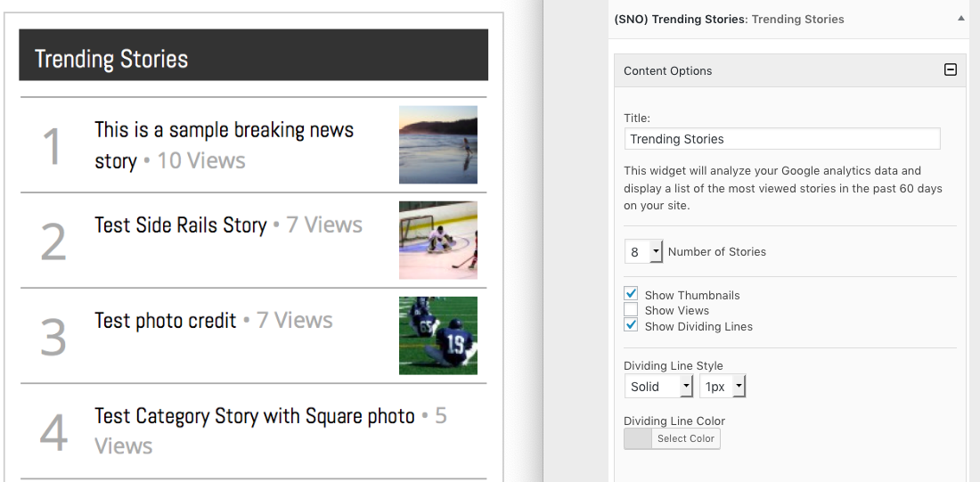
Task: Click the Title input field
Action: pyautogui.click(x=782, y=139)
